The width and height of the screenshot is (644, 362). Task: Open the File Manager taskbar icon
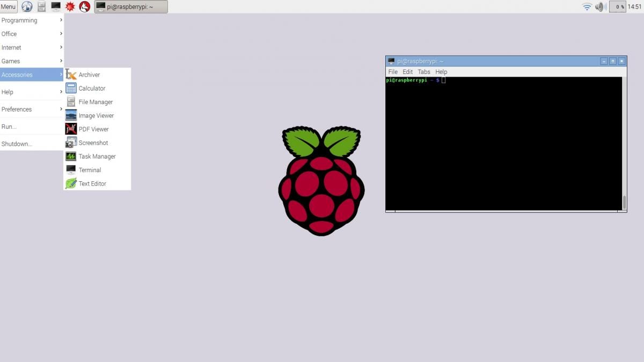(x=41, y=6)
